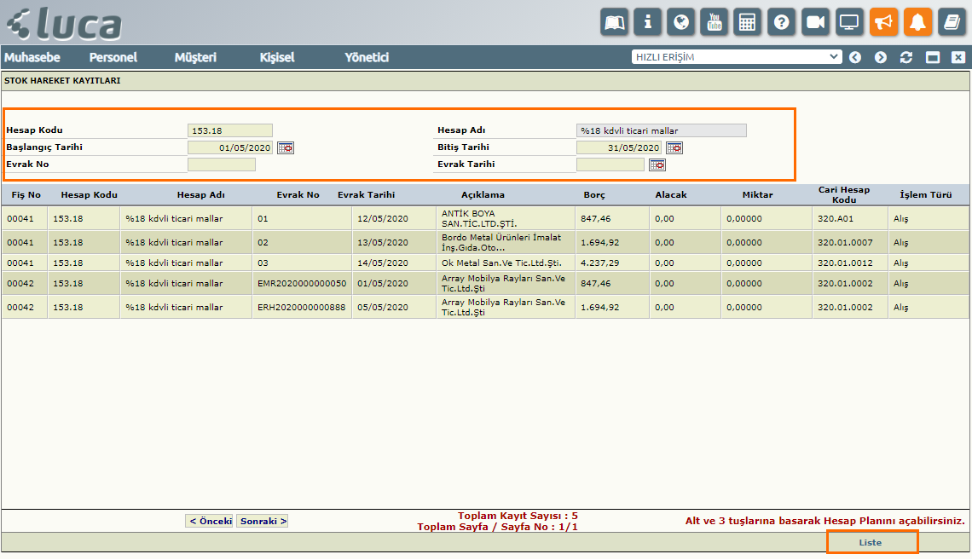Click the help question mark icon
Image resolution: width=972 pixels, height=560 pixels.
pyautogui.click(x=781, y=22)
